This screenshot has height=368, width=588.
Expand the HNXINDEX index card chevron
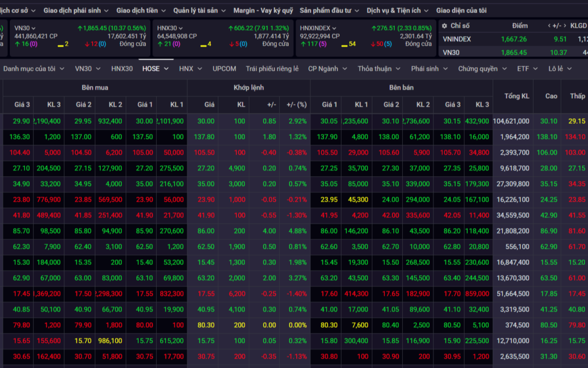click(x=334, y=28)
